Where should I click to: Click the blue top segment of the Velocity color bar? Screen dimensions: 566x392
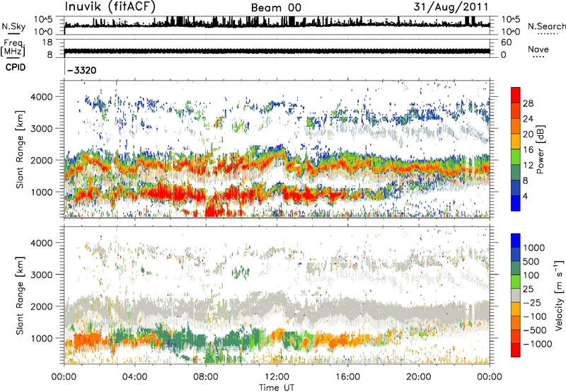point(516,241)
